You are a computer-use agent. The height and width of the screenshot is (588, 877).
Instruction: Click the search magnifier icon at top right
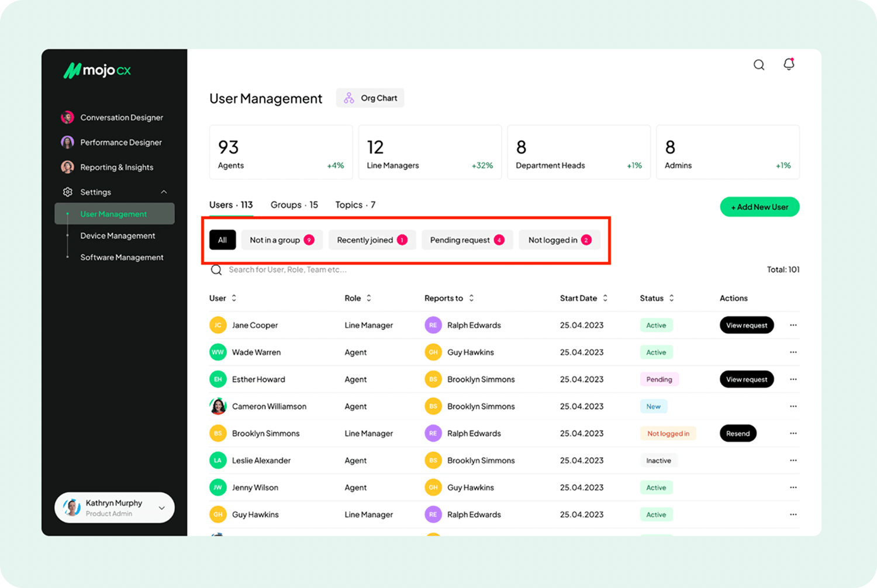click(x=759, y=65)
